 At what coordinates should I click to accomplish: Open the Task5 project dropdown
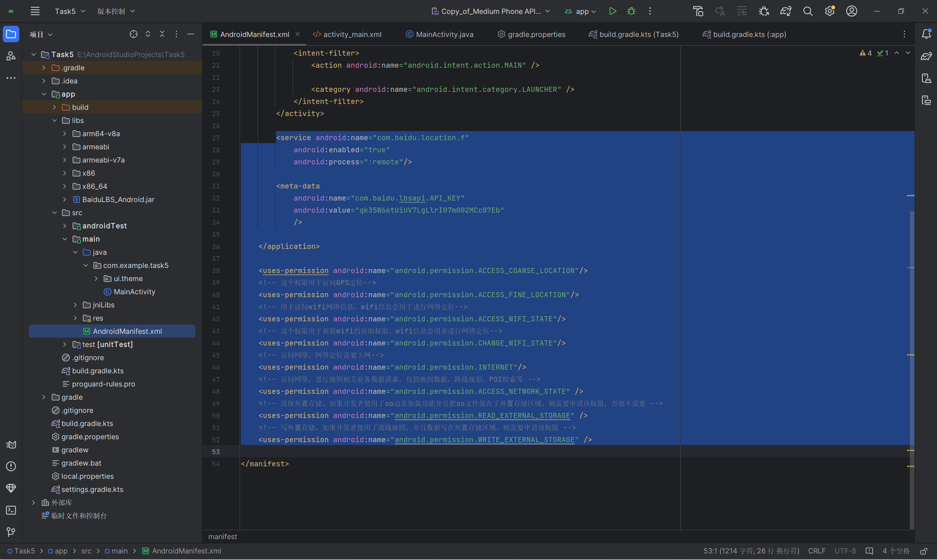[70, 11]
